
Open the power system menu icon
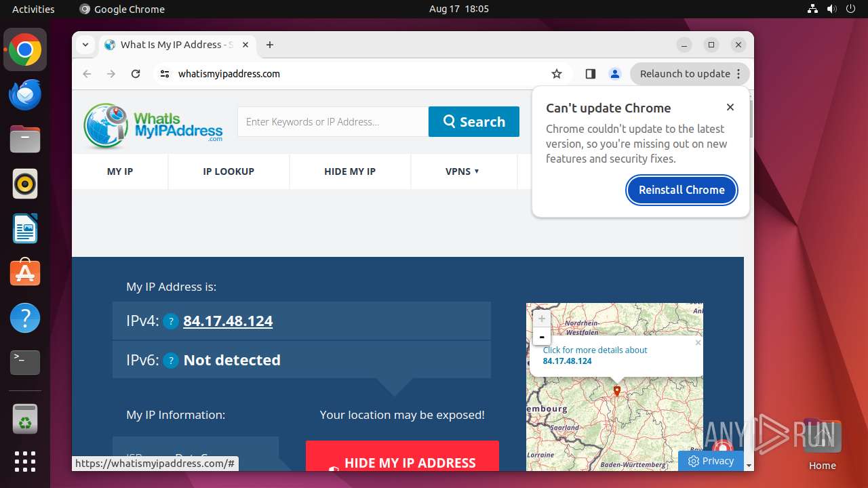[x=851, y=9]
